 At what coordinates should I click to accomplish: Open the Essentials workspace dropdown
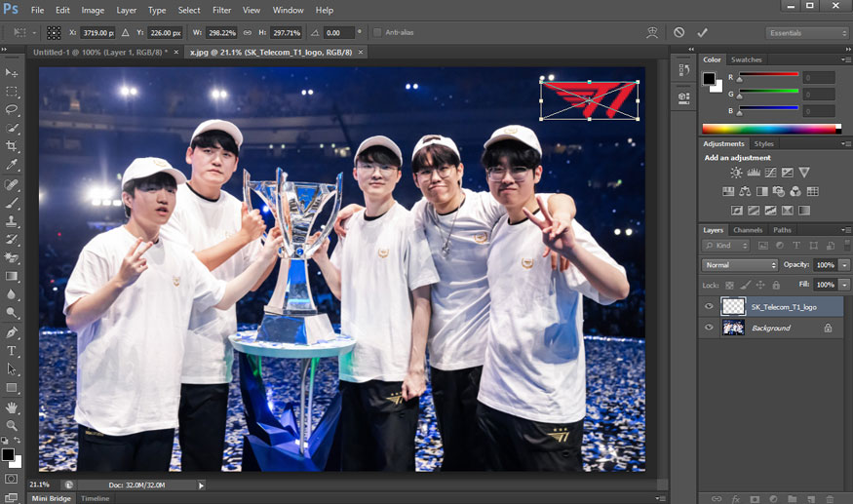[807, 32]
